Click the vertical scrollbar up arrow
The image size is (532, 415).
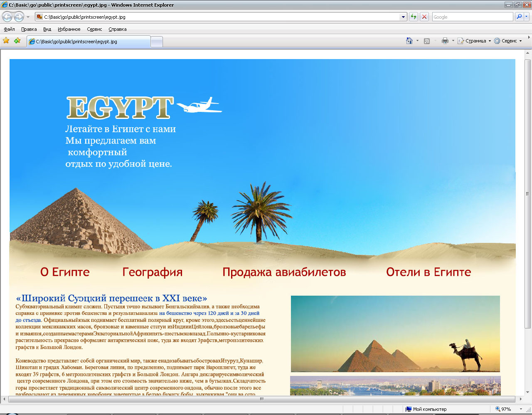tap(528, 53)
